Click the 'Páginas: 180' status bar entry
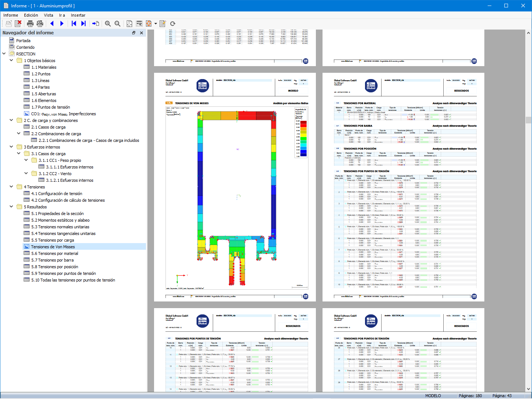The width and height of the screenshot is (532, 399). (470, 396)
